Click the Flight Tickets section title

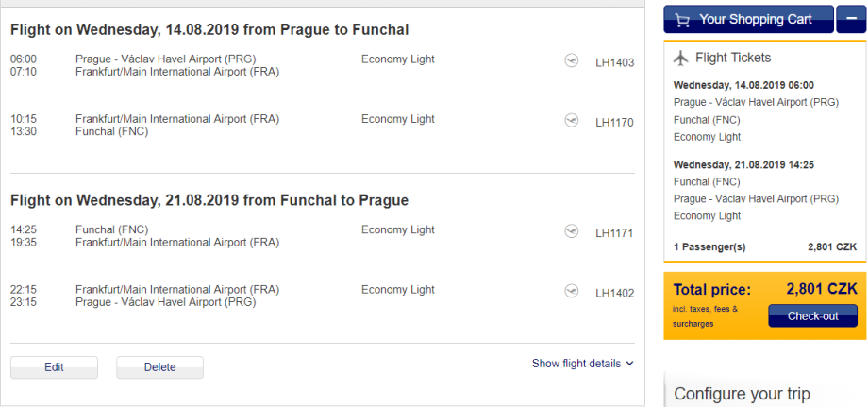coord(733,58)
